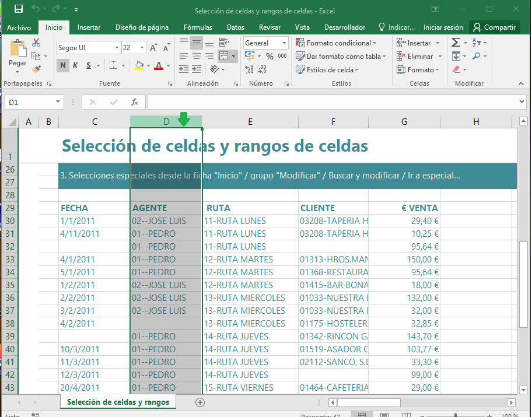Expand Dar formato como tabla menu
The width and height of the screenshot is (532, 417).
tap(341, 57)
